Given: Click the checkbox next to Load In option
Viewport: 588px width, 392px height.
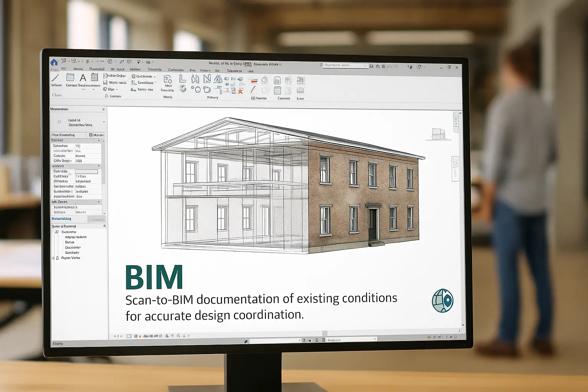Looking at the screenshot, I should (x=59, y=122).
